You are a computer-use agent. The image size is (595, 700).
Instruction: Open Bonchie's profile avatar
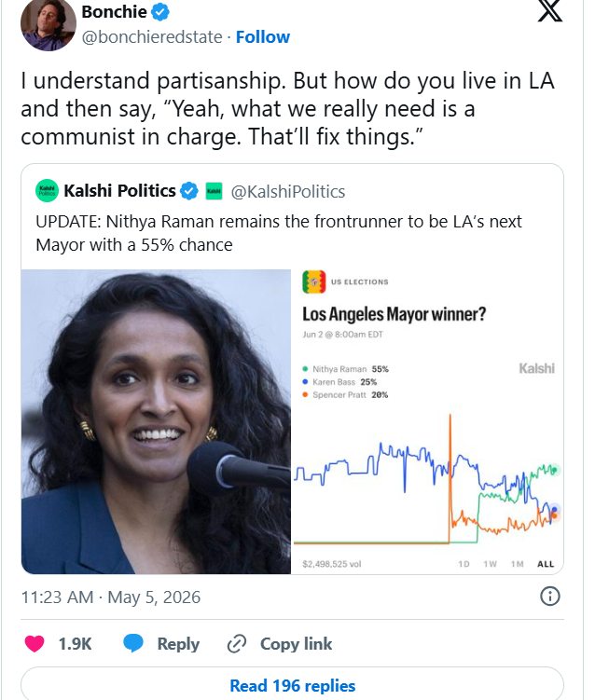coord(48,23)
